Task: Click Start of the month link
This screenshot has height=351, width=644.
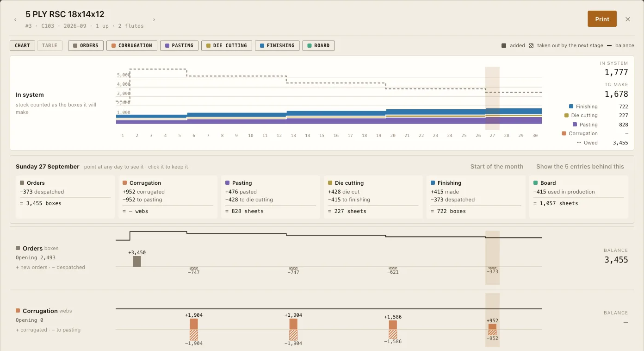Action: 497,167
